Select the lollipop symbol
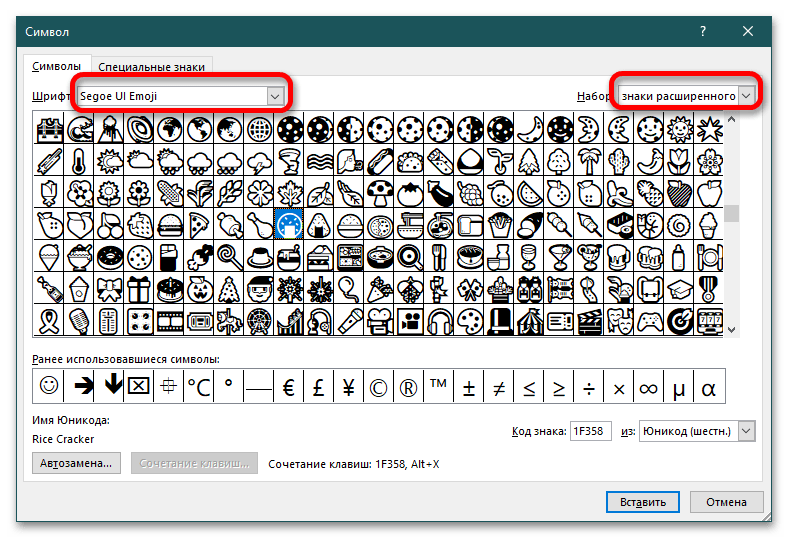The height and width of the screenshot is (538, 788). (229, 257)
